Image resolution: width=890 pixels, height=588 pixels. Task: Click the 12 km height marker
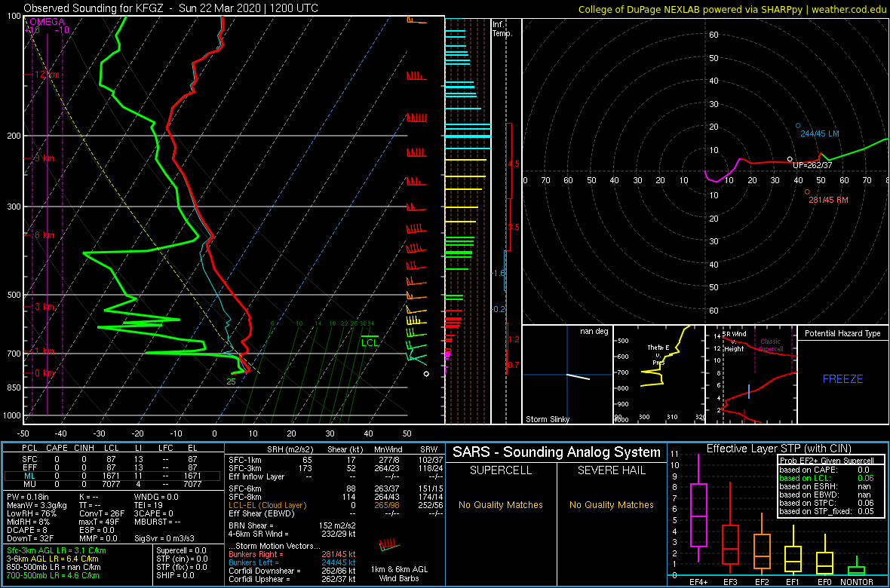46,75
